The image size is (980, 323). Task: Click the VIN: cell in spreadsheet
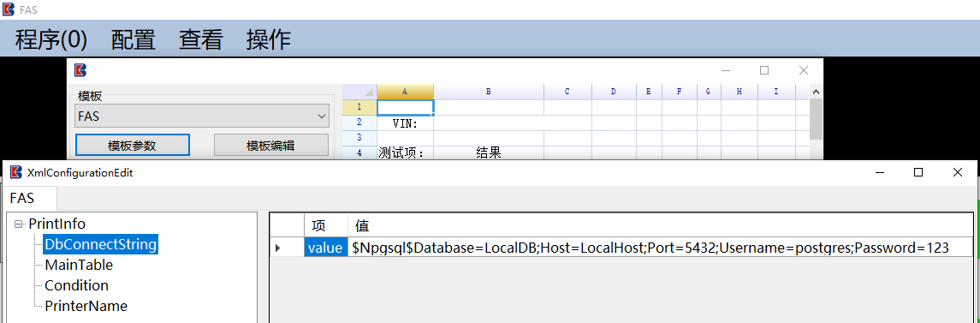click(x=405, y=123)
